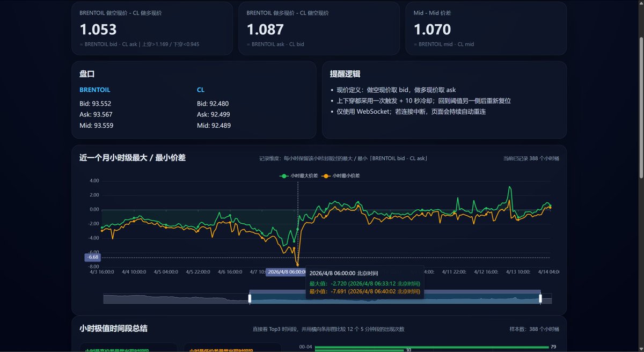Click the Bid: 93.552 value

pos(95,104)
